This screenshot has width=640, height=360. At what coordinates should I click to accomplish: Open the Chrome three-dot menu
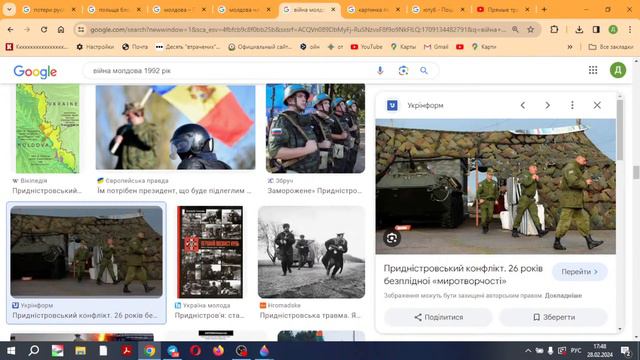[630, 29]
